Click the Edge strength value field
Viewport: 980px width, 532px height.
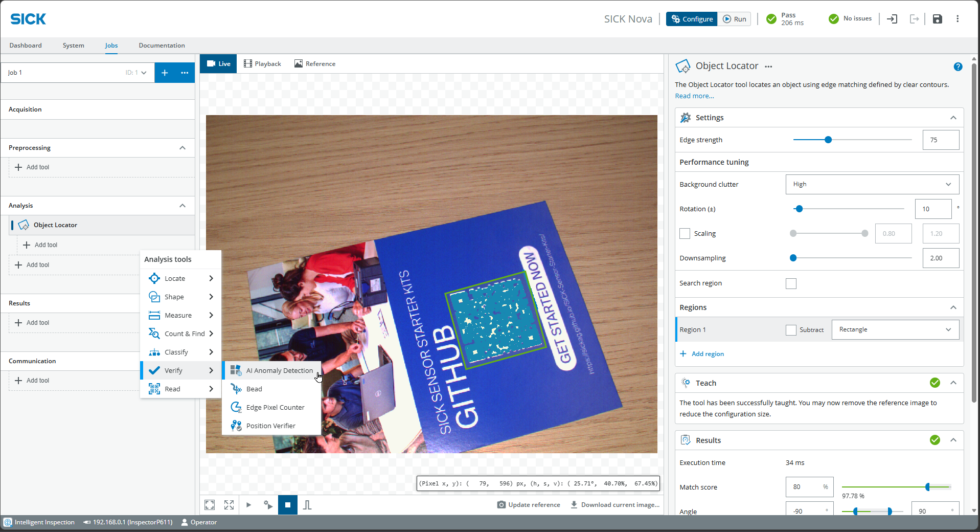[x=941, y=140]
